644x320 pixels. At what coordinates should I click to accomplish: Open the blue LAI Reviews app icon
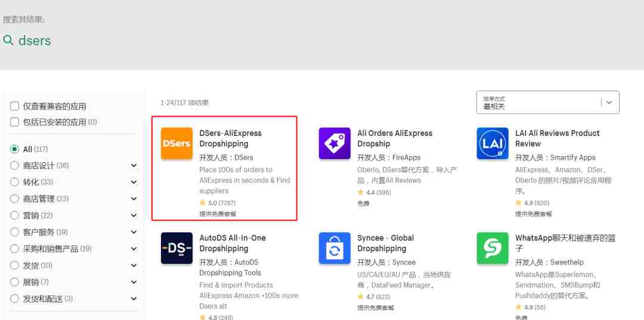[493, 143]
